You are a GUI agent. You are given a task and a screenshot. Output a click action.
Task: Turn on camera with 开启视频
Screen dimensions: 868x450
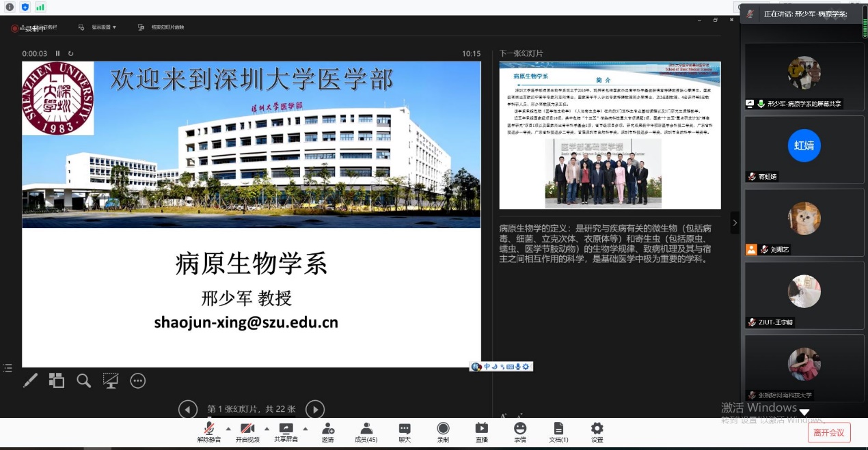point(247,432)
